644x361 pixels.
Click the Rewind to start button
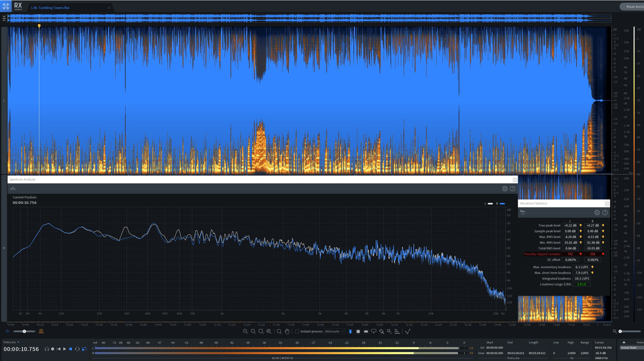point(59,349)
